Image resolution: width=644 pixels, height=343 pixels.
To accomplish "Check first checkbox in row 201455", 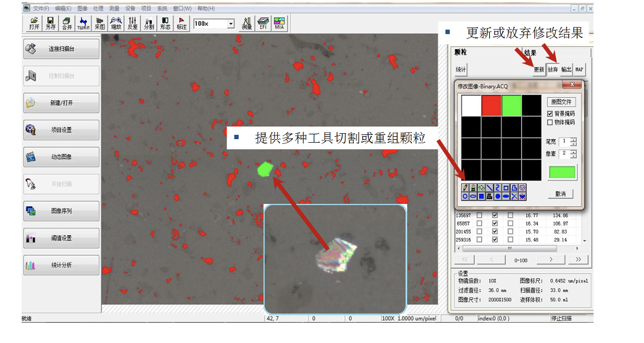I will coord(479,231).
